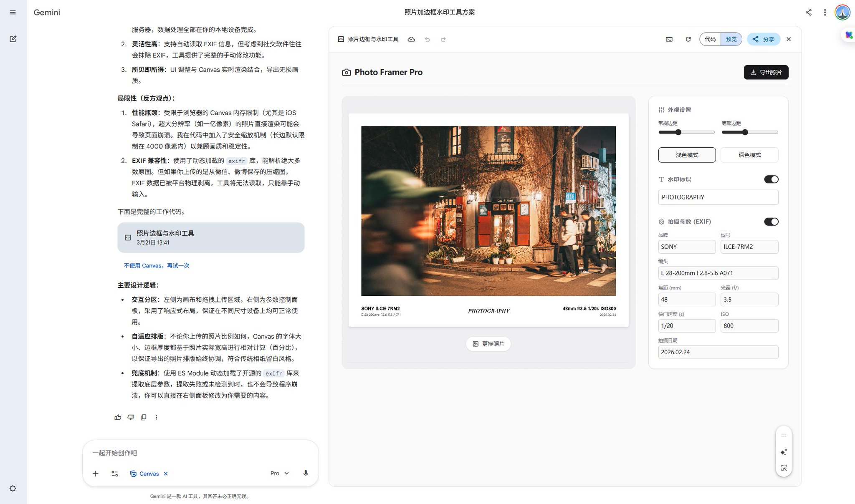The height and width of the screenshot is (504, 855).
Task: Open the three-dot menu in the top bar
Action: 825,13
